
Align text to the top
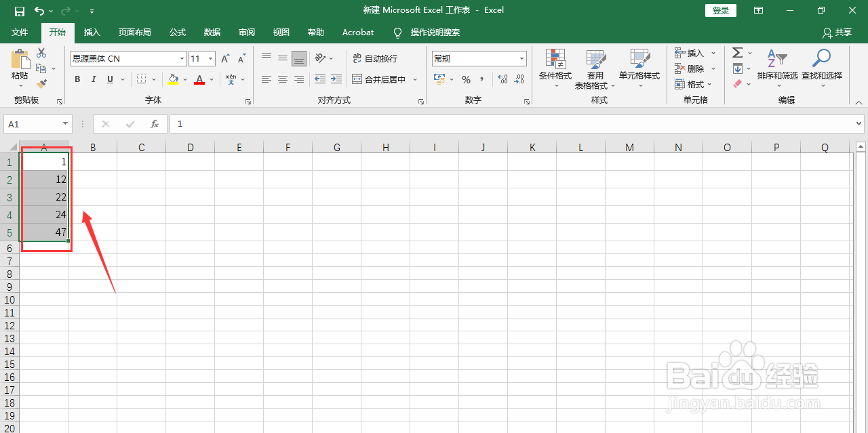click(267, 58)
